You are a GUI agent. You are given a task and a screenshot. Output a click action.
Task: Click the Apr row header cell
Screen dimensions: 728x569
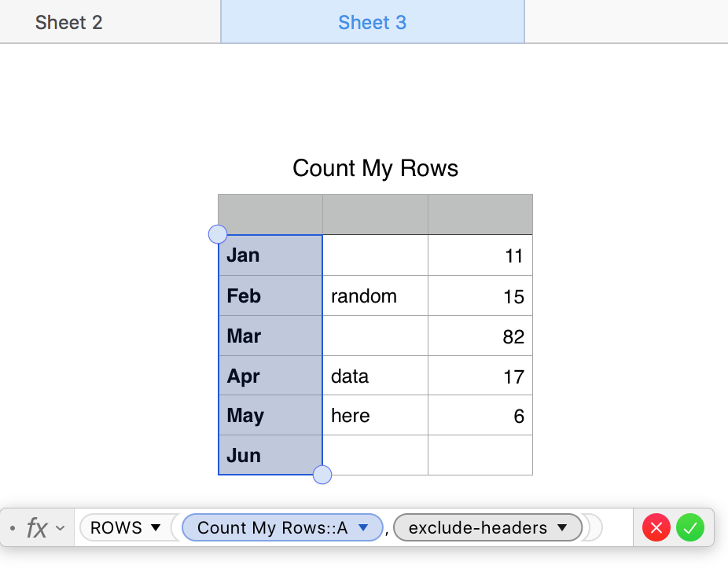270,376
